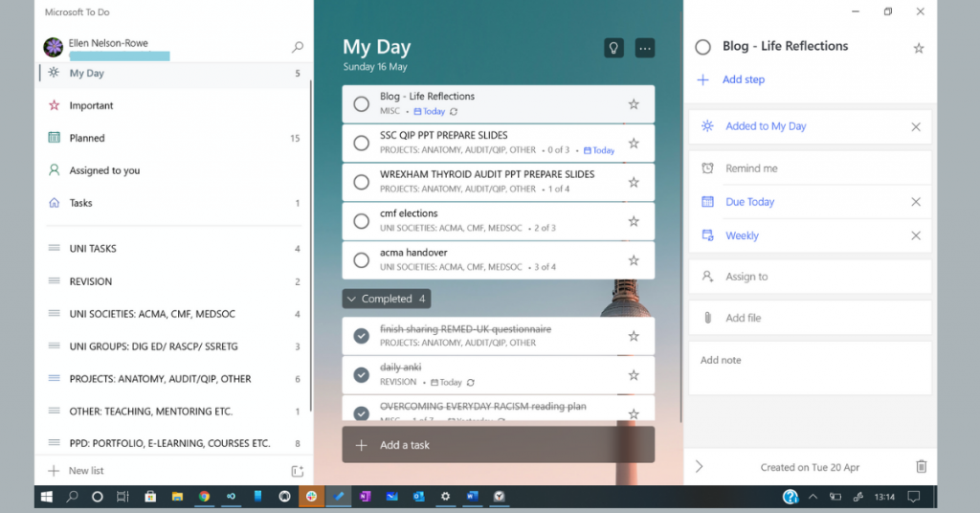
Task: Open Google Chrome from the taskbar
Action: click(x=204, y=497)
